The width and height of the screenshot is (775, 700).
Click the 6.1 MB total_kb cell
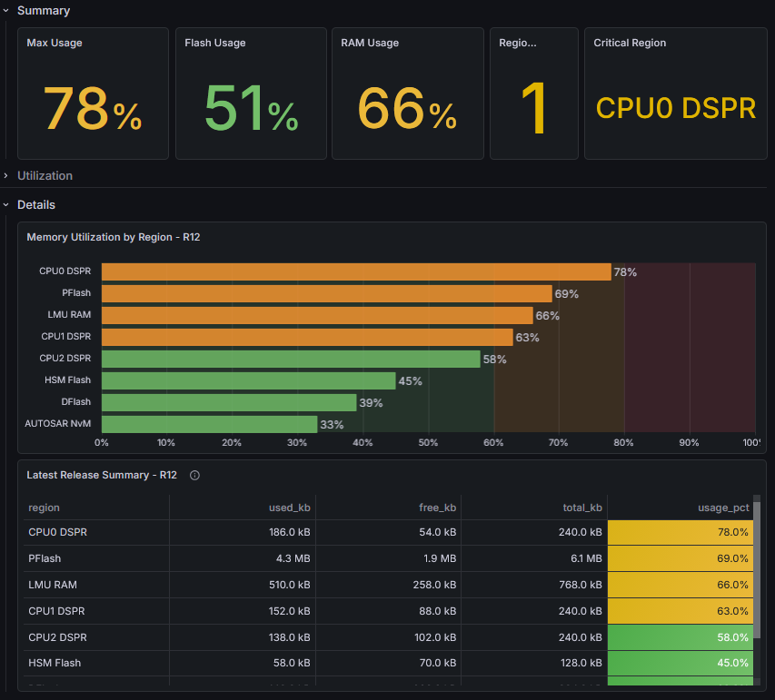coord(534,558)
